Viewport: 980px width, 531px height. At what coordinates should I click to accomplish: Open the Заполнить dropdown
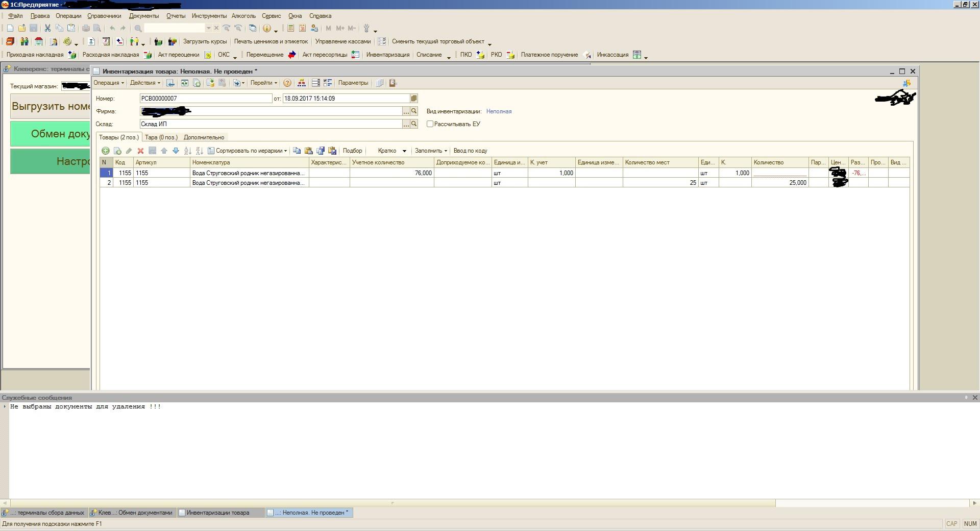click(431, 151)
